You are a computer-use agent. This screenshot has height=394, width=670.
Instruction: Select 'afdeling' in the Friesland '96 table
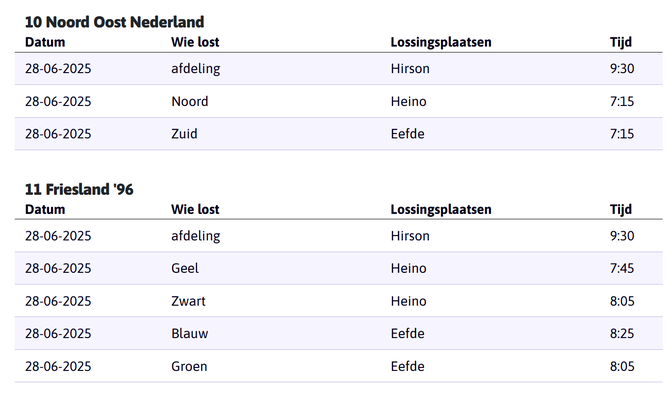pos(196,236)
